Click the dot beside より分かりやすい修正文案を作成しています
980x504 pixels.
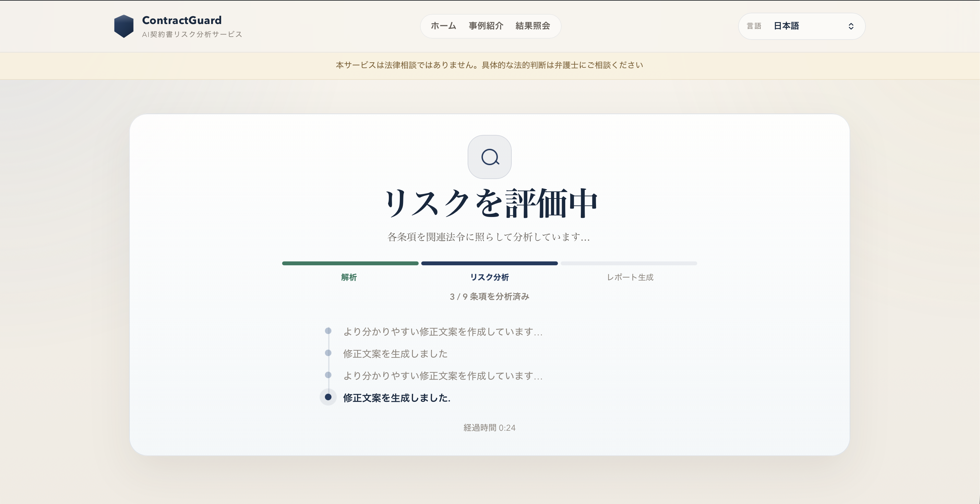pos(328,376)
